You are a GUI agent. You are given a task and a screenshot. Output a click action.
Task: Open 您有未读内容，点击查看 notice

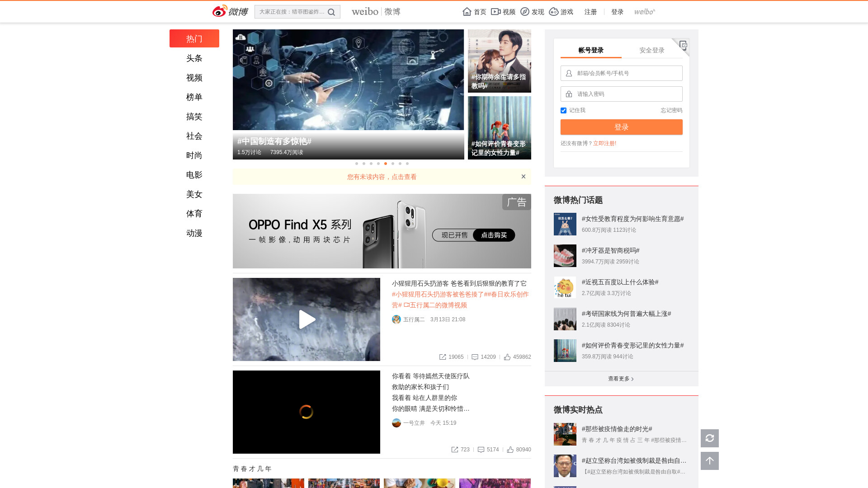pos(382,177)
